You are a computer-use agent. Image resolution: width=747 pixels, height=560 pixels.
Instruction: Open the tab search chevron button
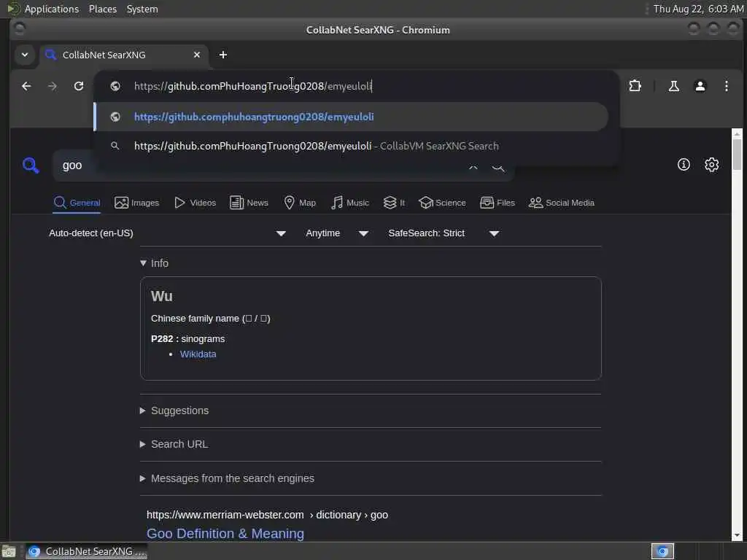click(25, 55)
